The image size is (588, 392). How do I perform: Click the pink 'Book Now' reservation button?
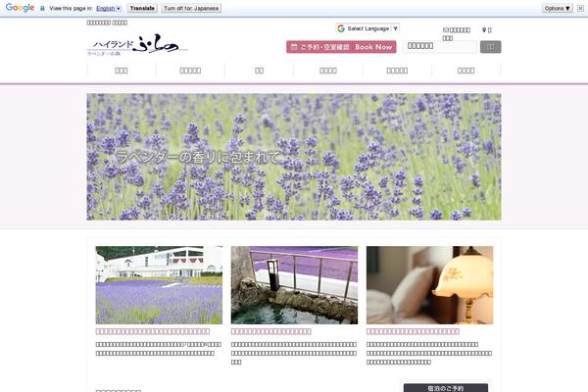(x=341, y=47)
